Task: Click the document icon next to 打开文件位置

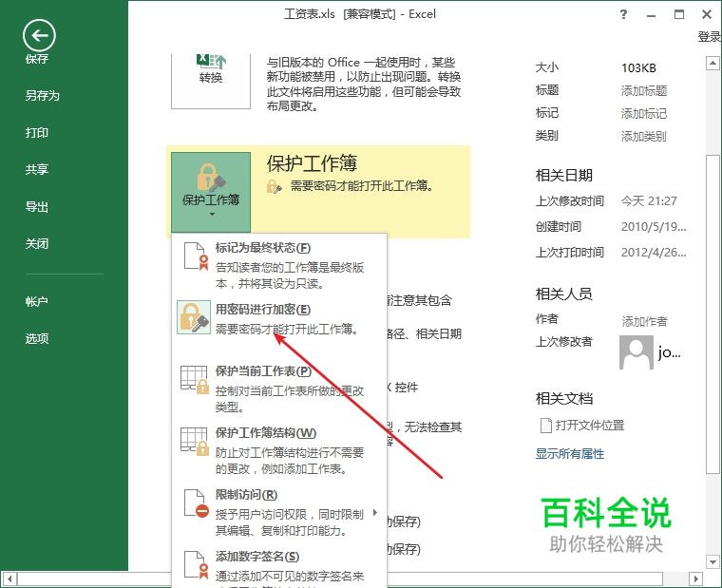Action: coord(545,425)
